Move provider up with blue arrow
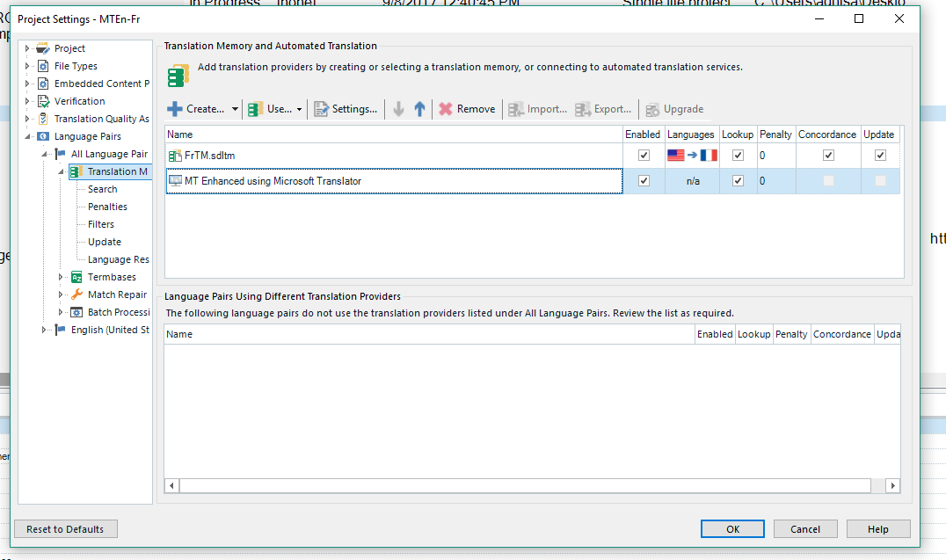Viewport: 946px width, 560px height. click(419, 109)
